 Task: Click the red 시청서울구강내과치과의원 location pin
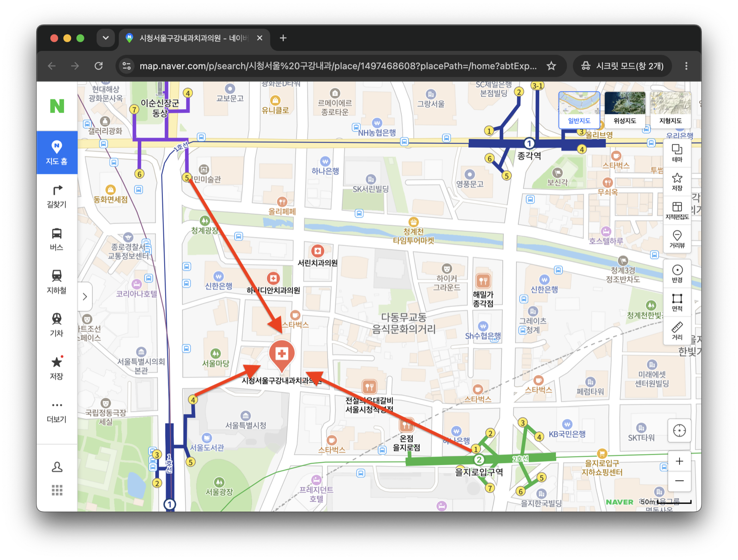tap(282, 355)
